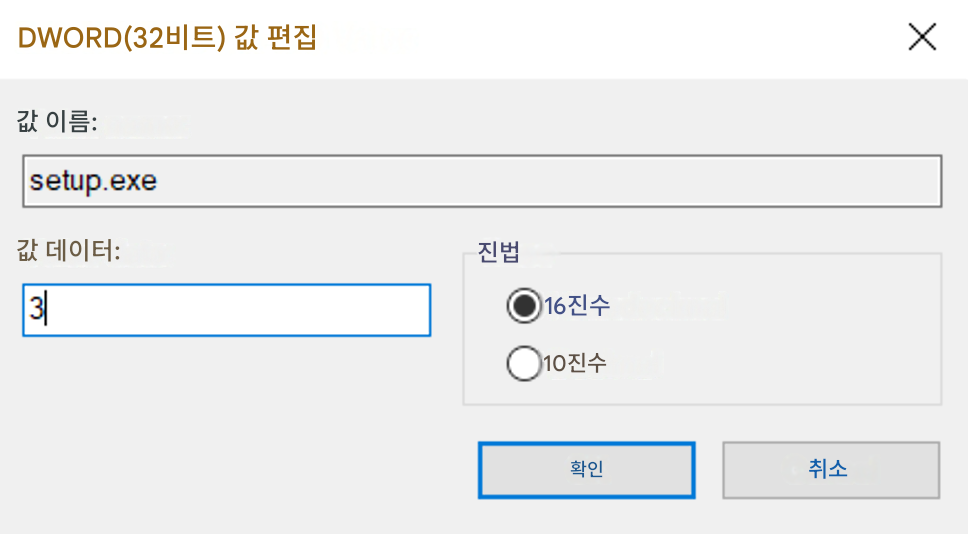Switch base to decimal via 10진수 circle
Image resolution: width=968 pixels, height=534 pixels.
(x=524, y=363)
